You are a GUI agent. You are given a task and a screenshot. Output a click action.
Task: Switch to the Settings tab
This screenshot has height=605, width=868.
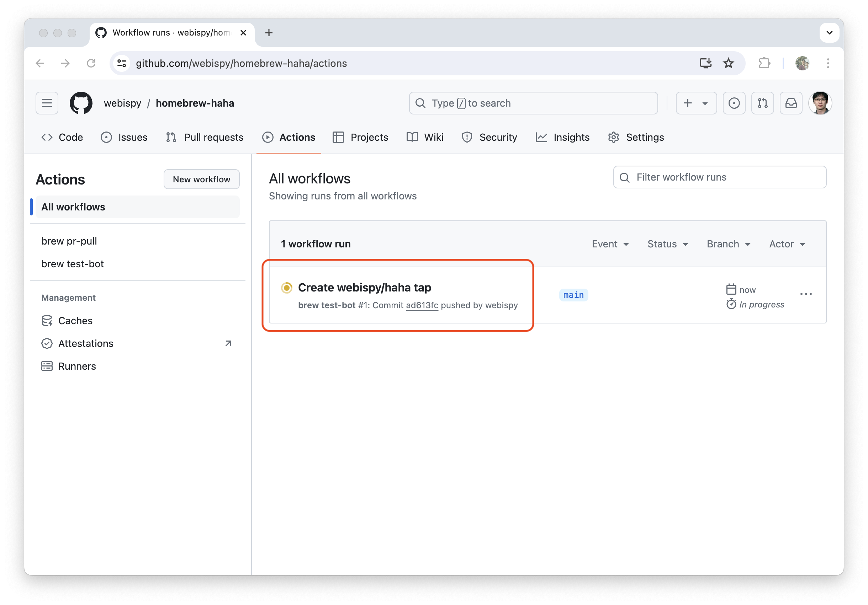tap(636, 138)
